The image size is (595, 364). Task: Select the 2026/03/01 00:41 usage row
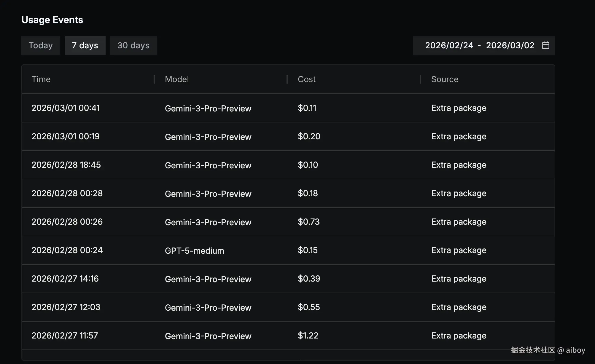(66, 108)
